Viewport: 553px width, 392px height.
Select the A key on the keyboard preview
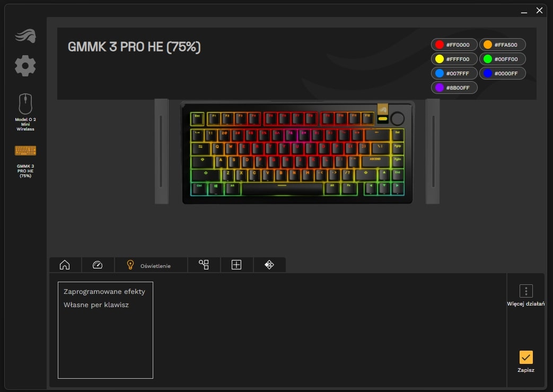[x=221, y=162]
